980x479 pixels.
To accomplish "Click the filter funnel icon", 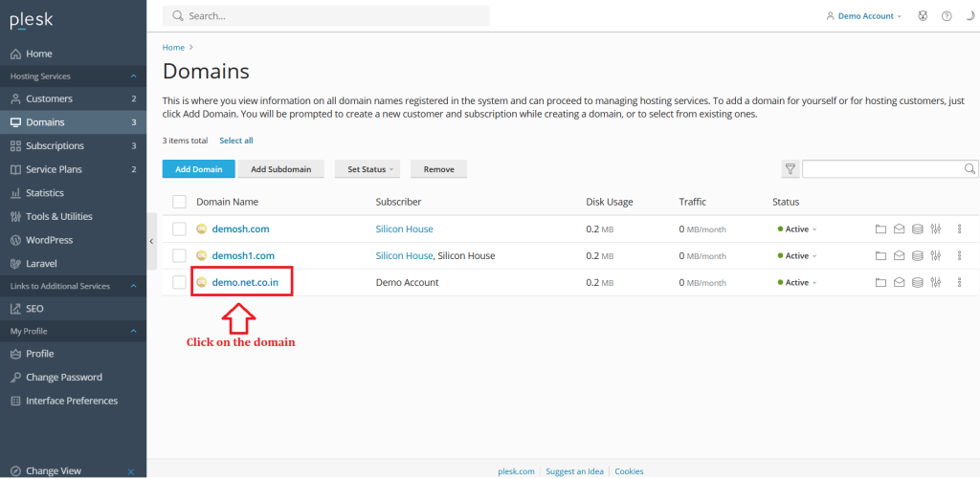I will 790,168.
